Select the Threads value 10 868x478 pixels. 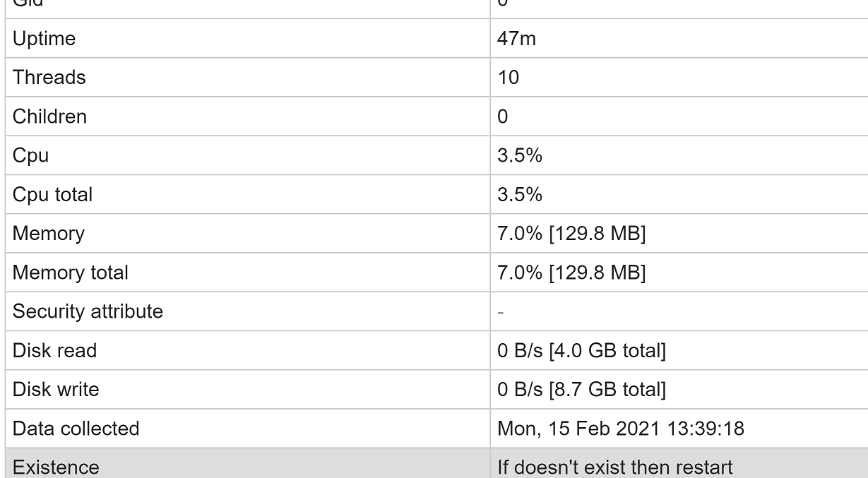(509, 78)
